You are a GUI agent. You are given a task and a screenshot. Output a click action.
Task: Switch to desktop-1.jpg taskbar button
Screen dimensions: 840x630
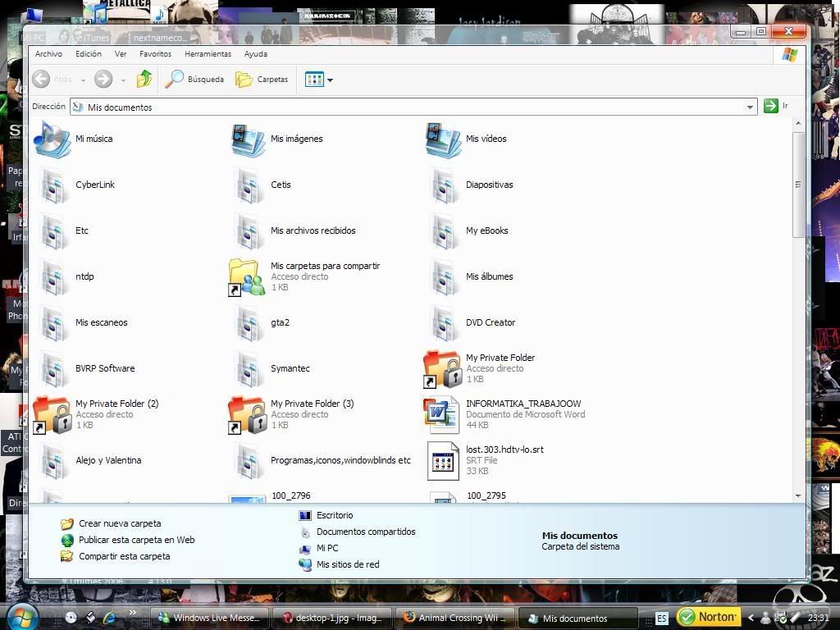(332, 618)
